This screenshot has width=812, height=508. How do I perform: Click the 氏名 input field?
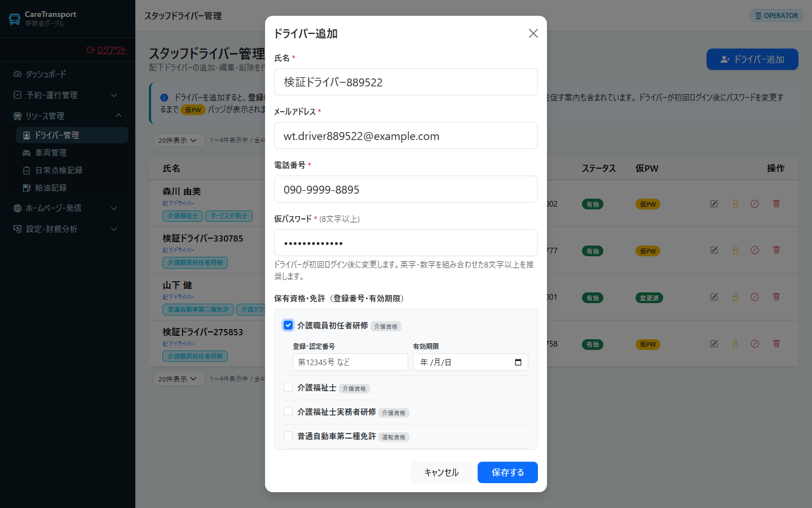point(406,82)
